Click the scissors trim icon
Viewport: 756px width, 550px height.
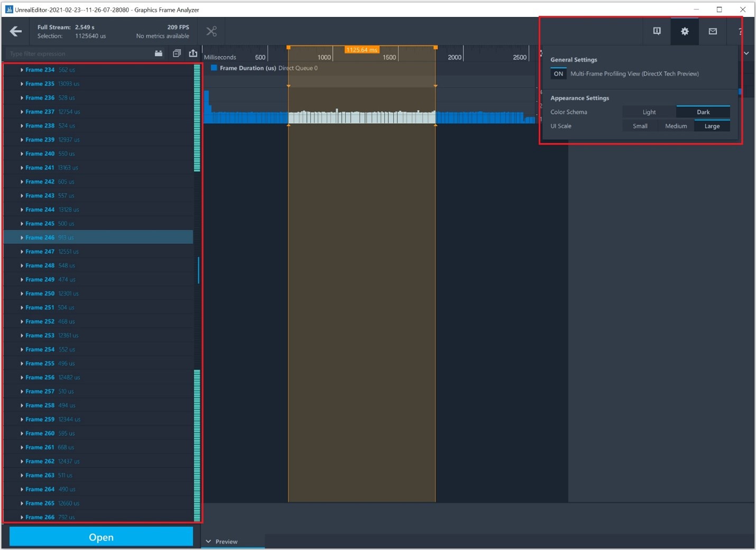(x=211, y=32)
